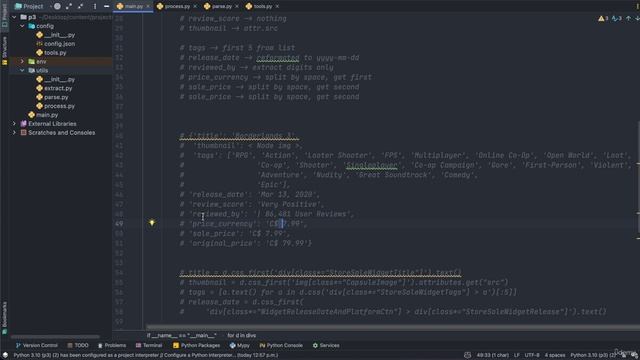This screenshot has height=360, width=640.
Task: Click the warnings indicator at editor top right
Action: 603,18
